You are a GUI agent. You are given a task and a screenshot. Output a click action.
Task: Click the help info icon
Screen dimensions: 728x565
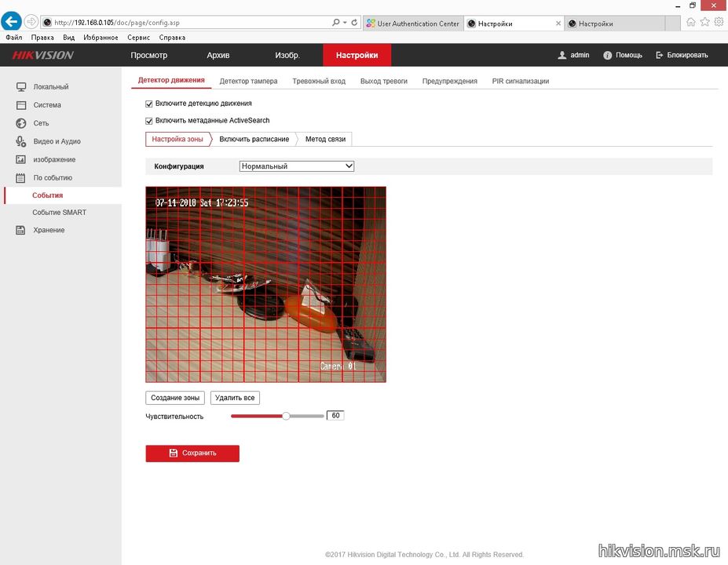pyautogui.click(x=607, y=55)
